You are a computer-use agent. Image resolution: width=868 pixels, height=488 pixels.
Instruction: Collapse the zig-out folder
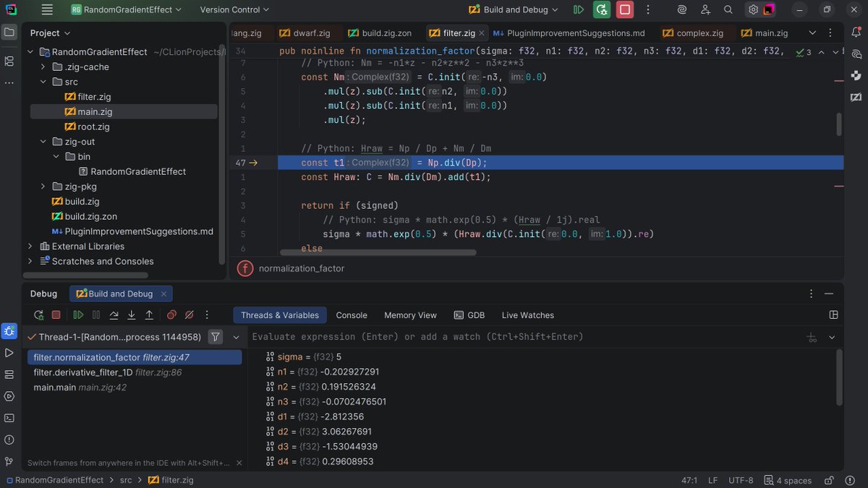pyautogui.click(x=43, y=142)
